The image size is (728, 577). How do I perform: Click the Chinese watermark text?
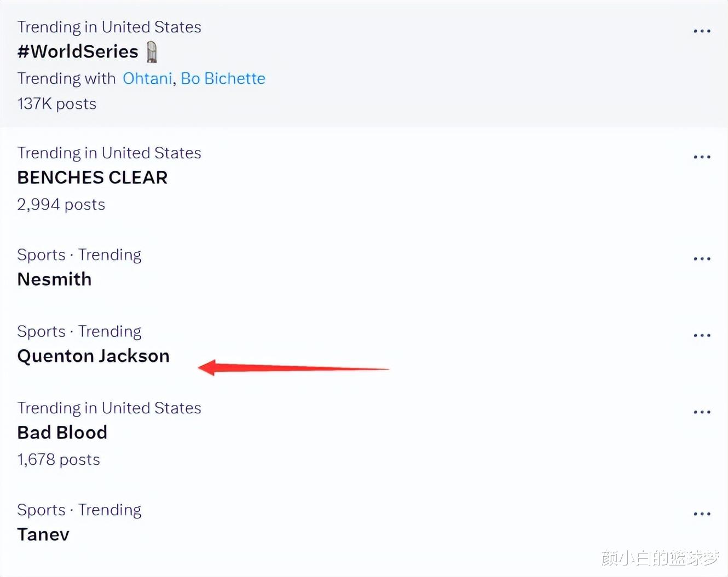[x=660, y=558]
